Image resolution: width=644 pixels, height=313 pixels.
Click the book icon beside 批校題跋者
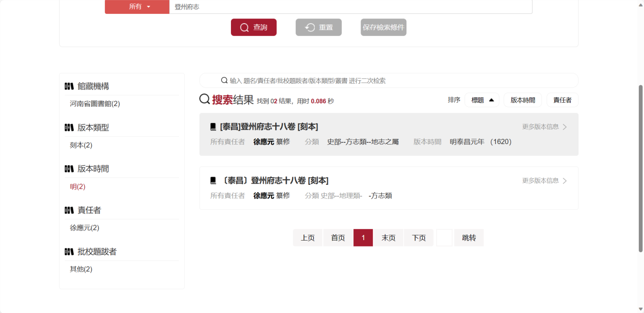[69, 252]
